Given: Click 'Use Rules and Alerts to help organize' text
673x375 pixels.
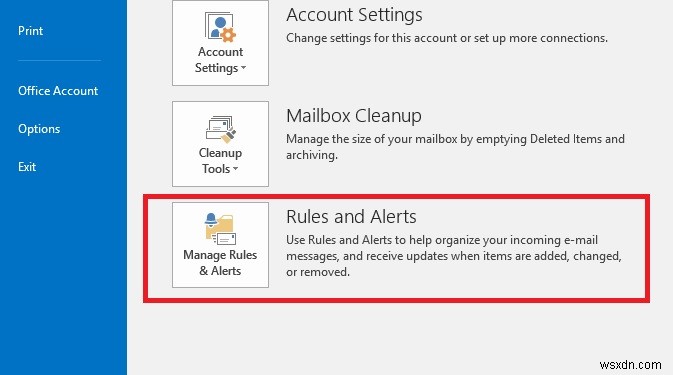Looking at the screenshot, I should pyautogui.click(x=454, y=256).
